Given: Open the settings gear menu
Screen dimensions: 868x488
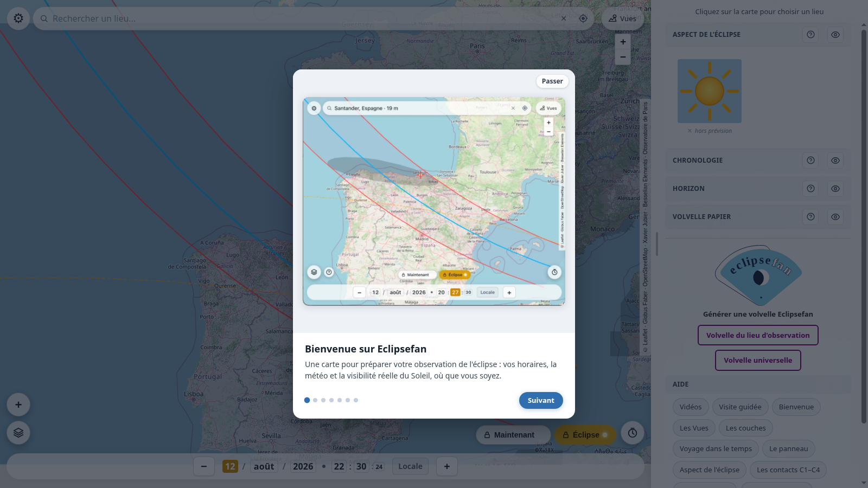Looking at the screenshot, I should [18, 18].
